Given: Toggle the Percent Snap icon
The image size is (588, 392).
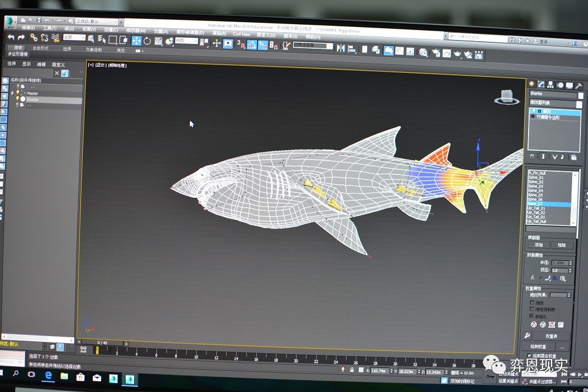Looking at the screenshot, I should tap(263, 45).
